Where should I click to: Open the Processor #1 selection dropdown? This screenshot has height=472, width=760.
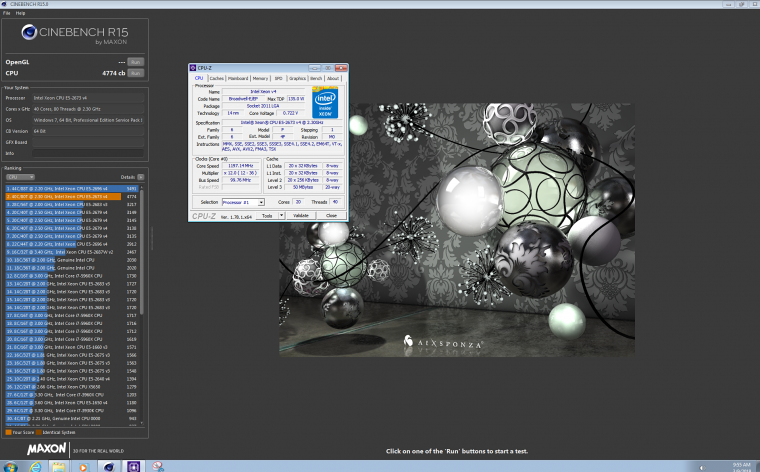243,202
